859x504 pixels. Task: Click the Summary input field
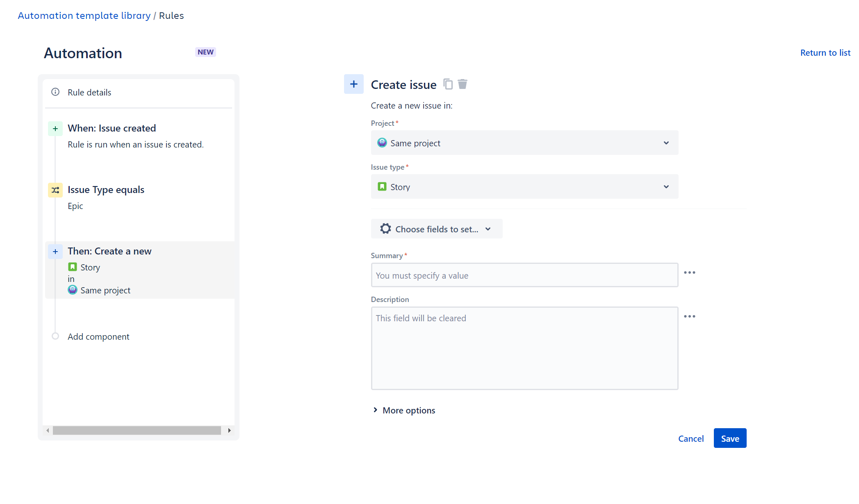coord(524,275)
